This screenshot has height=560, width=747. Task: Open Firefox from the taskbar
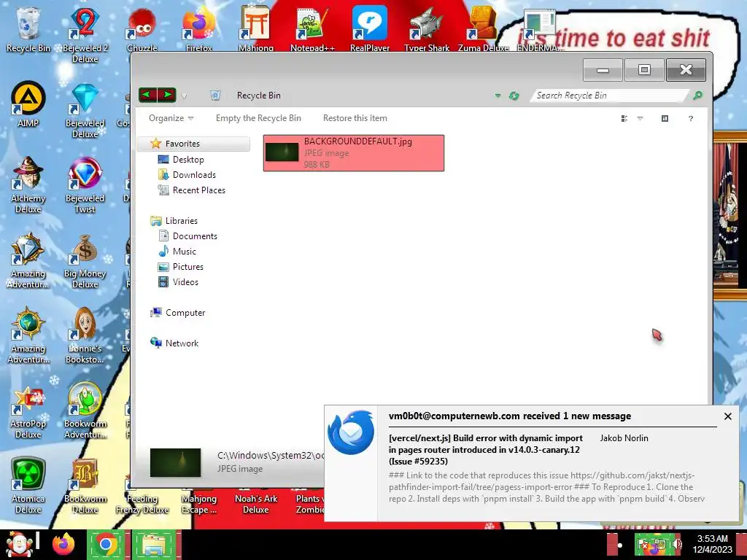tap(63, 545)
